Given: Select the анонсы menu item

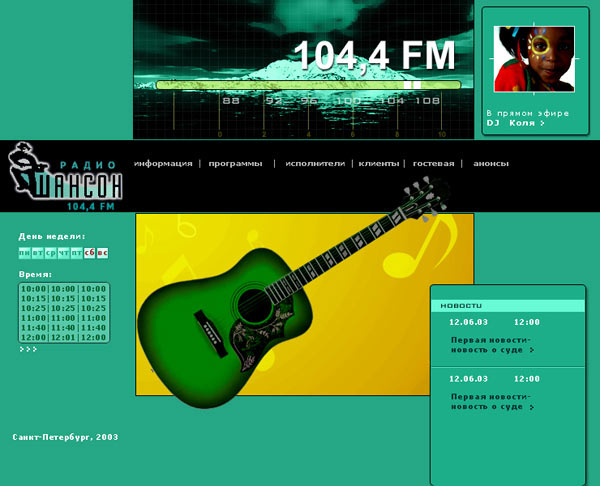Looking at the screenshot, I should [x=491, y=163].
